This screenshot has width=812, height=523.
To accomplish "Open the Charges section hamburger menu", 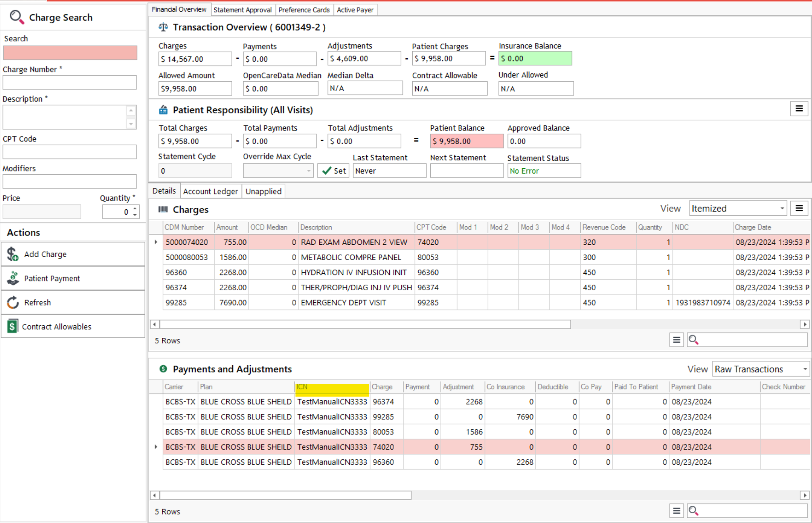I will 799,209.
